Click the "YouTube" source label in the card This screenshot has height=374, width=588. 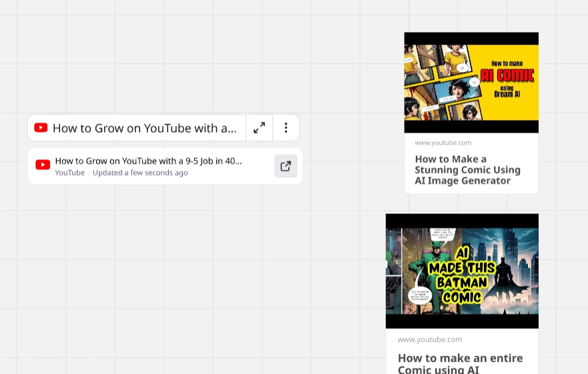(70, 173)
